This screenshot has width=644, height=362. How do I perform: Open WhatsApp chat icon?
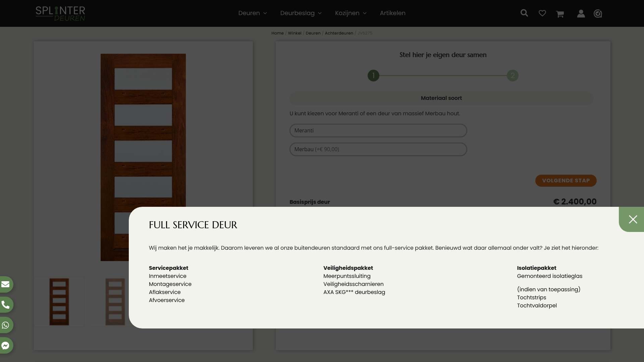click(x=6, y=325)
